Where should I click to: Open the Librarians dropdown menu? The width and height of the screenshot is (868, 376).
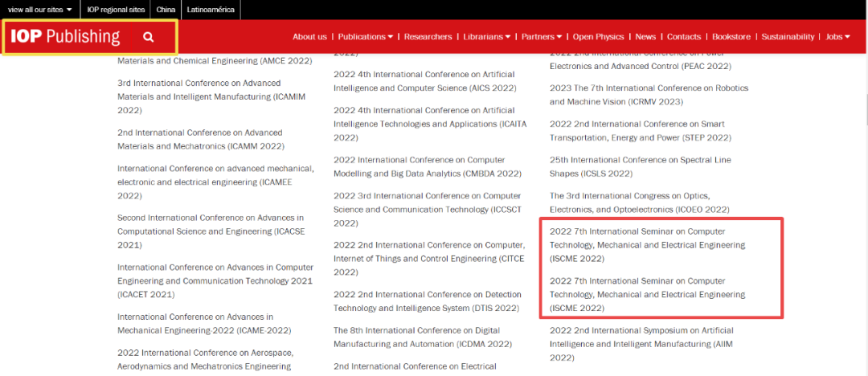(x=486, y=36)
